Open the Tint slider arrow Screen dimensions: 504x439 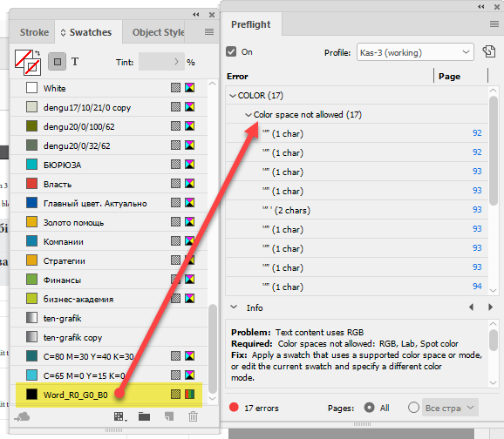point(176,62)
